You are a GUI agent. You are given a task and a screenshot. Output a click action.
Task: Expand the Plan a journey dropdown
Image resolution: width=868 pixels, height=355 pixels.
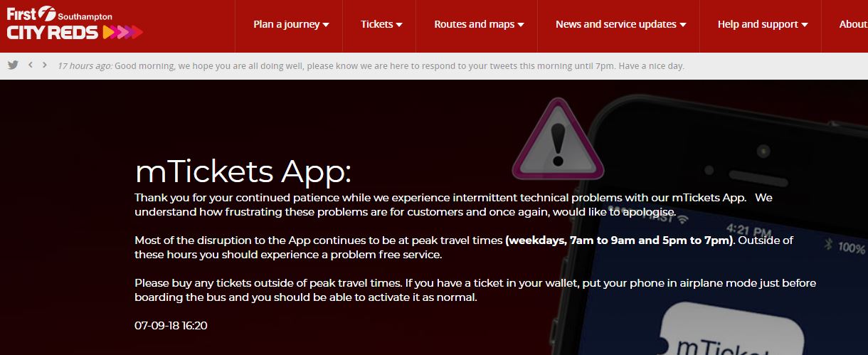click(291, 24)
